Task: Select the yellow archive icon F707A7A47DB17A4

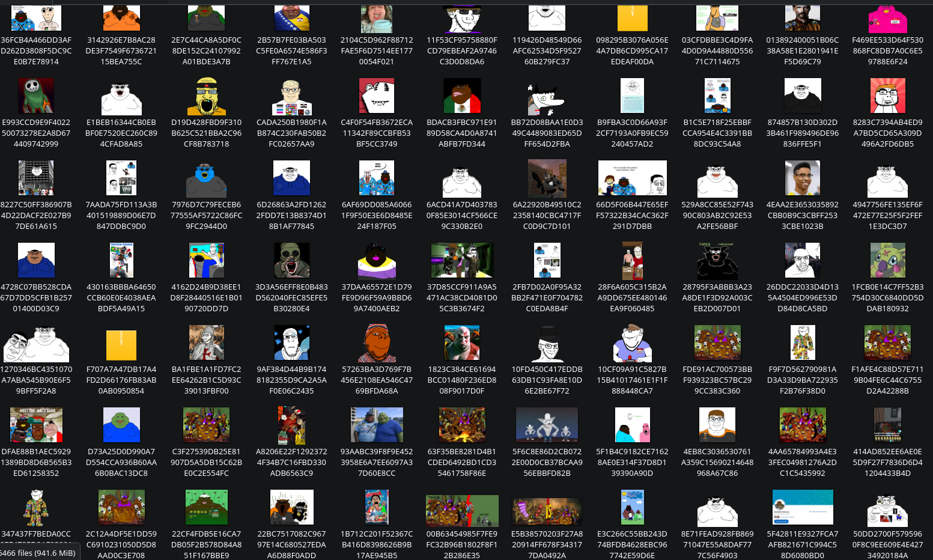Action: point(121,345)
